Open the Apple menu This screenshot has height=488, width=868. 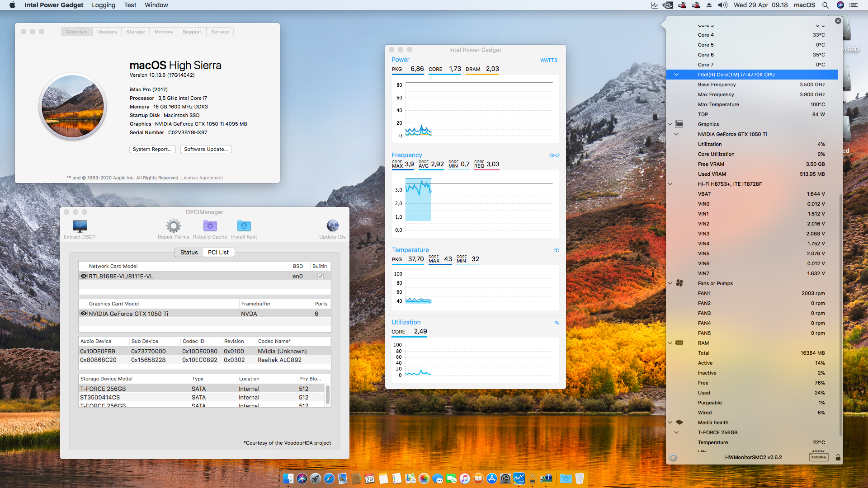12,5
